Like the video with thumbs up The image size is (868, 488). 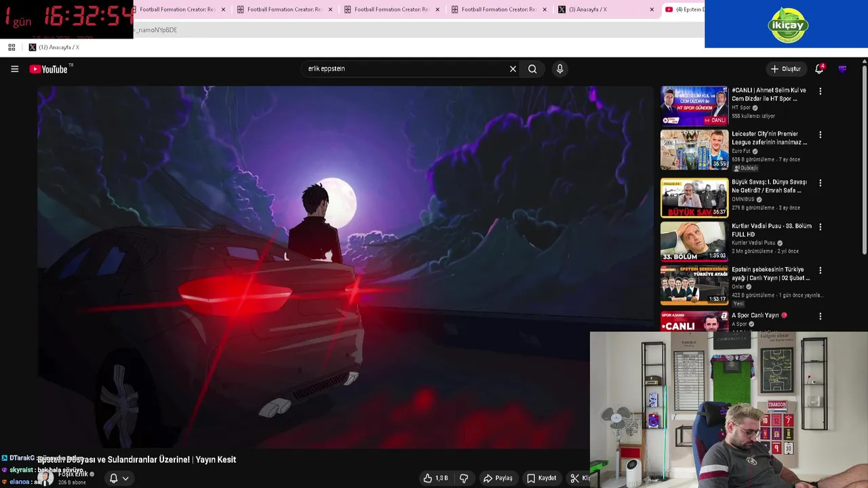pos(435,478)
